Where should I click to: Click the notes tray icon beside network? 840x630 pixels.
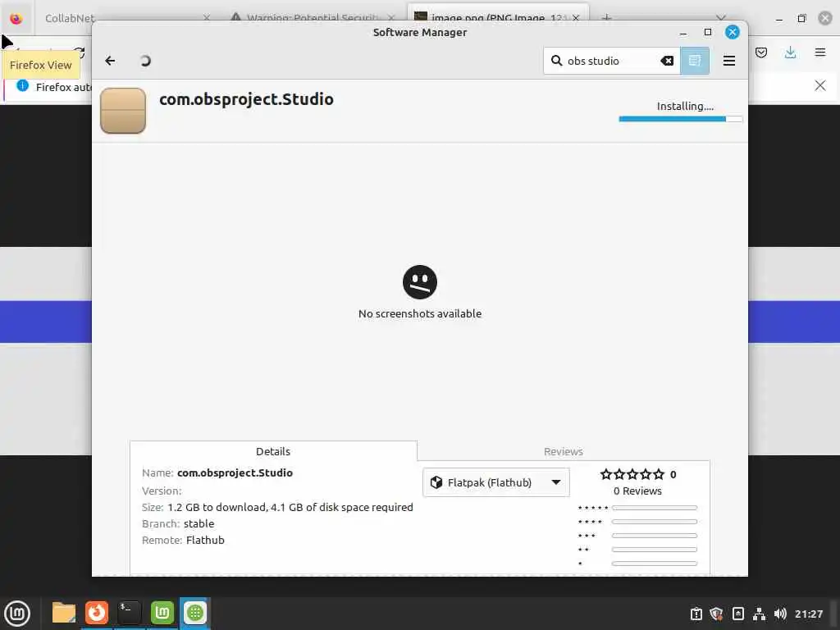pyautogui.click(x=737, y=614)
